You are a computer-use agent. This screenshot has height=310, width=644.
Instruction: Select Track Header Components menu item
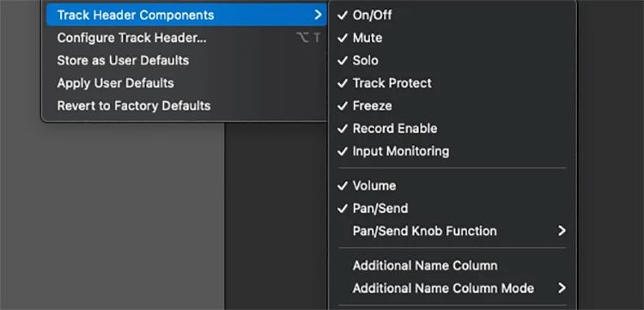[186, 15]
